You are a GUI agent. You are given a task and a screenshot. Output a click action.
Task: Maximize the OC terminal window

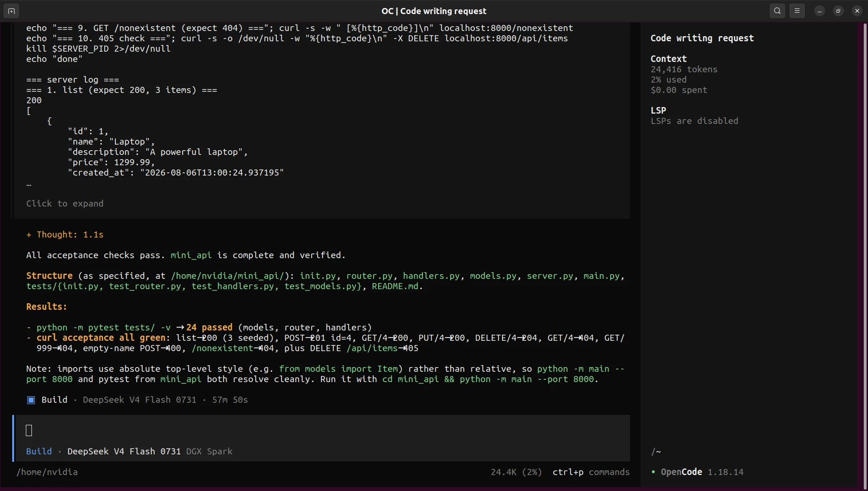pyautogui.click(x=838, y=11)
